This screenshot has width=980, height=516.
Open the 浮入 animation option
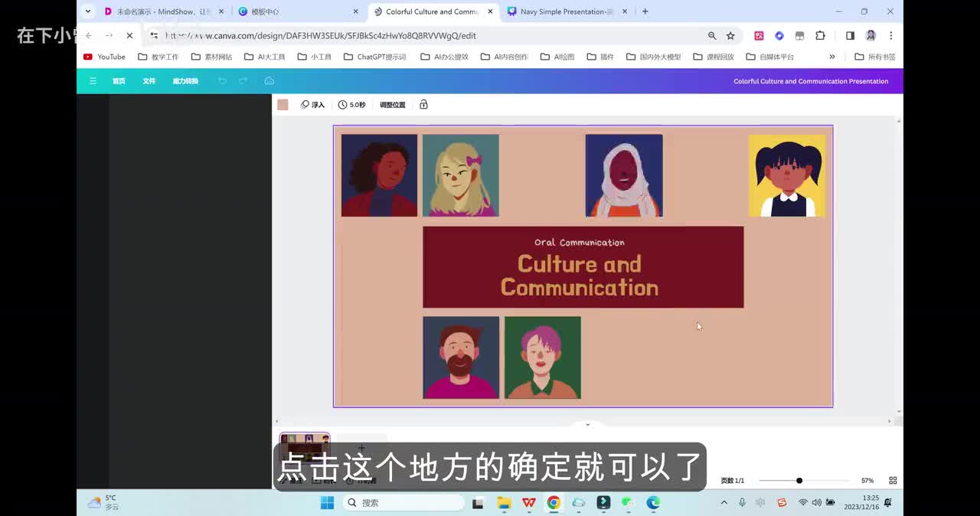tap(312, 105)
